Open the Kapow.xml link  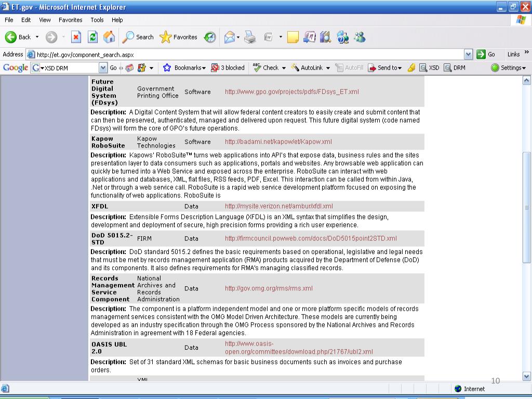(x=278, y=142)
